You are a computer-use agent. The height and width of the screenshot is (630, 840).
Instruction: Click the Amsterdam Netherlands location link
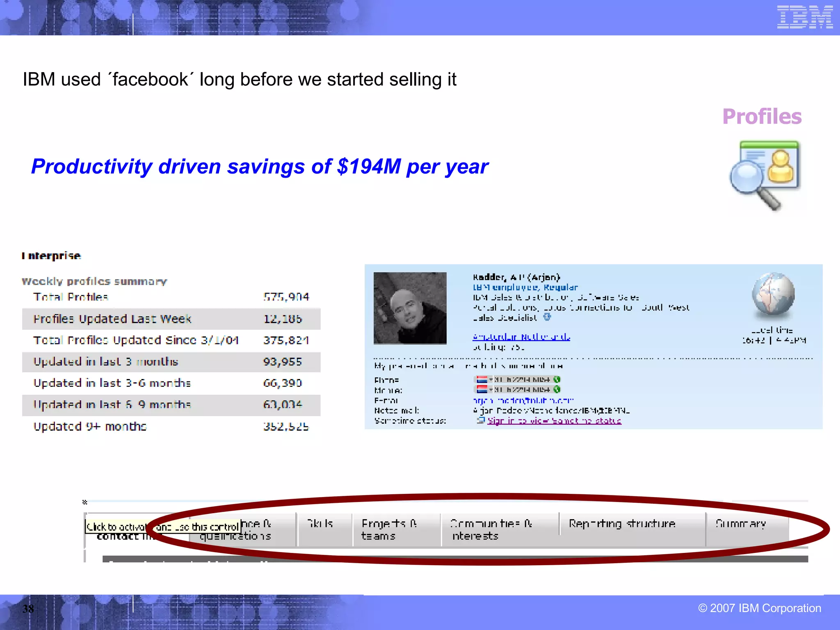pyautogui.click(x=521, y=337)
